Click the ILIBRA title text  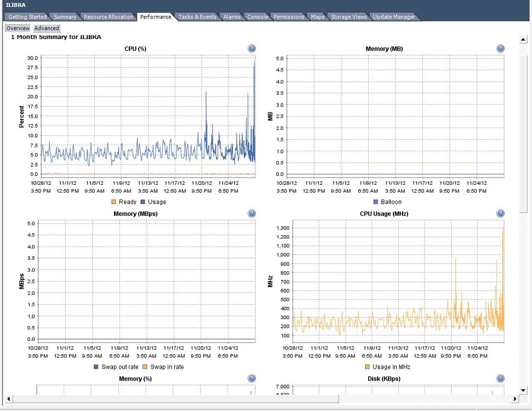coord(15,5)
